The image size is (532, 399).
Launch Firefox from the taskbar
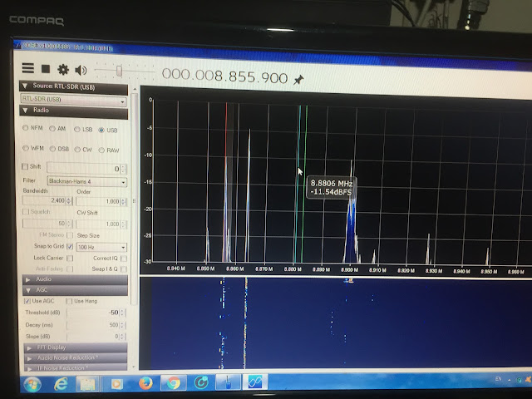point(146,384)
